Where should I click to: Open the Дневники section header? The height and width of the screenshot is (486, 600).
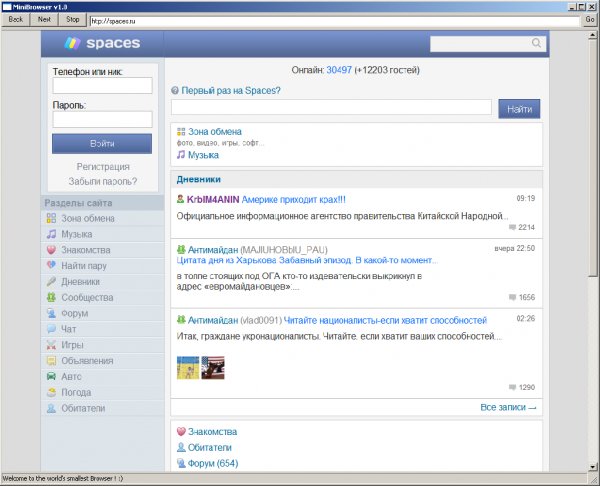199,179
